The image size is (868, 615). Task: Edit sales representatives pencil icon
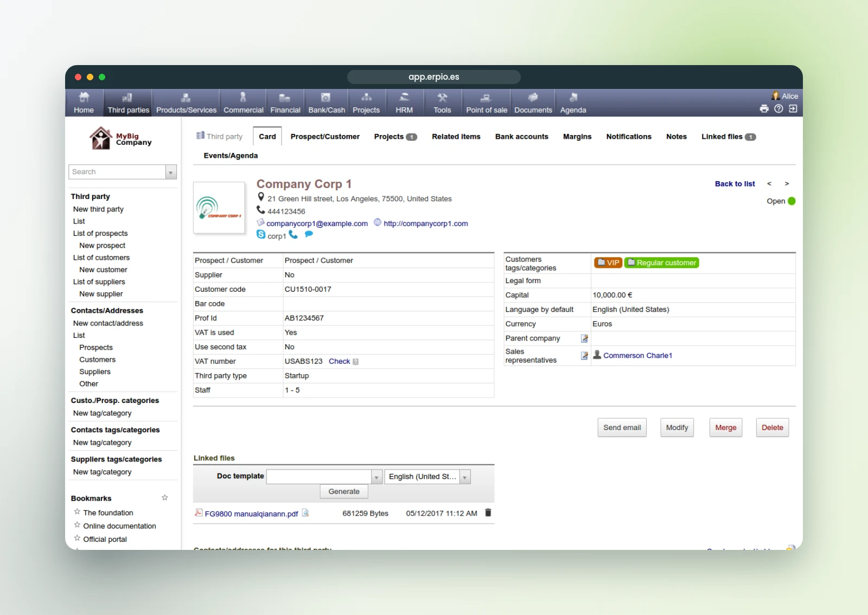click(584, 356)
